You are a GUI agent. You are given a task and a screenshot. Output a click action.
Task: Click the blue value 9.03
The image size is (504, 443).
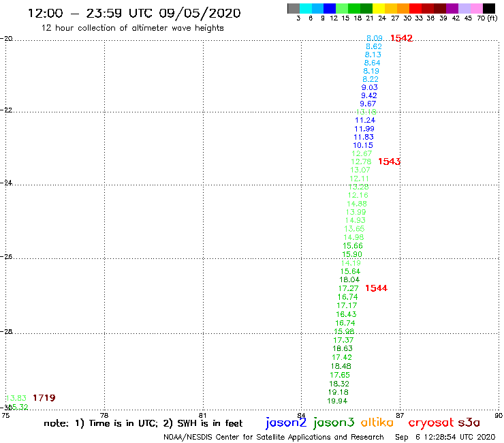pos(370,87)
